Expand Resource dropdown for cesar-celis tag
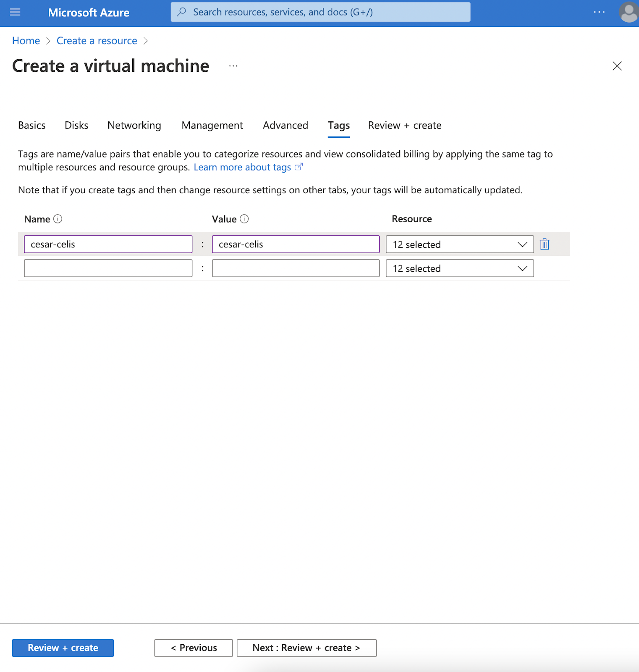Screen dimensions: 639x672 [x=459, y=244]
